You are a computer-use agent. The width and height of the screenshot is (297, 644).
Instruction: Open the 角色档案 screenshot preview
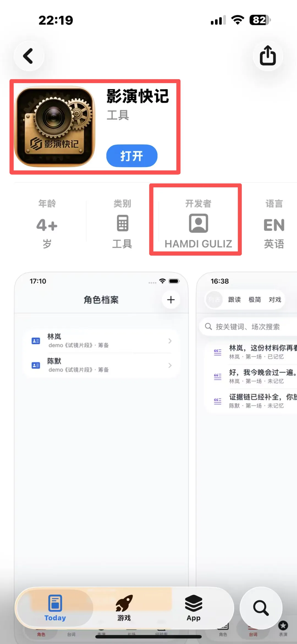tap(101, 457)
